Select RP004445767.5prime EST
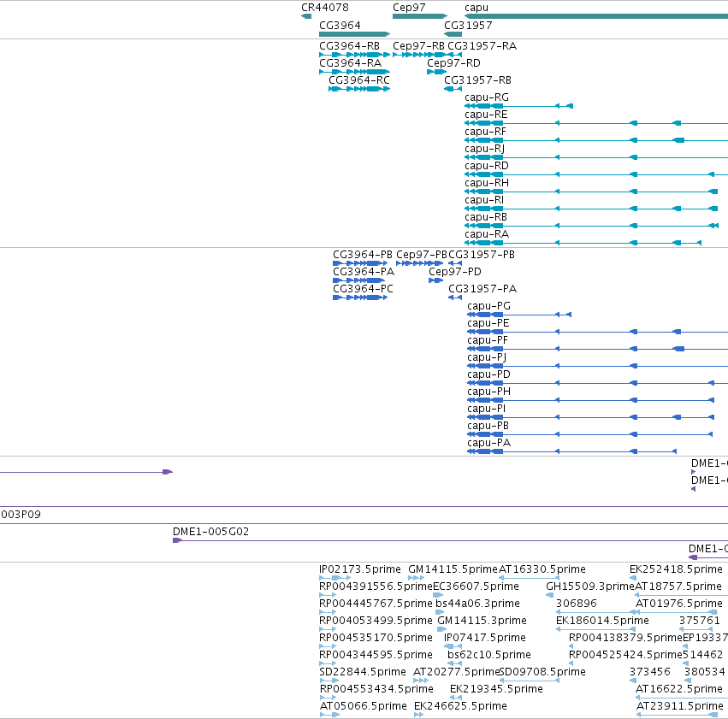 [328, 612]
